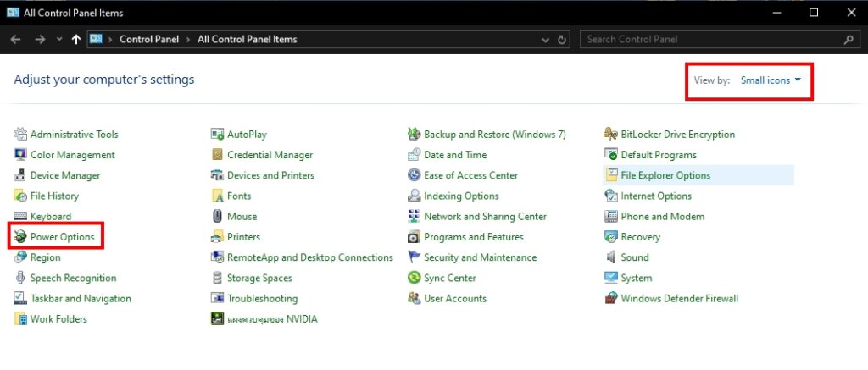Open the View by Small icons dropdown
Viewport: 868px width, 370px height.
tap(771, 80)
